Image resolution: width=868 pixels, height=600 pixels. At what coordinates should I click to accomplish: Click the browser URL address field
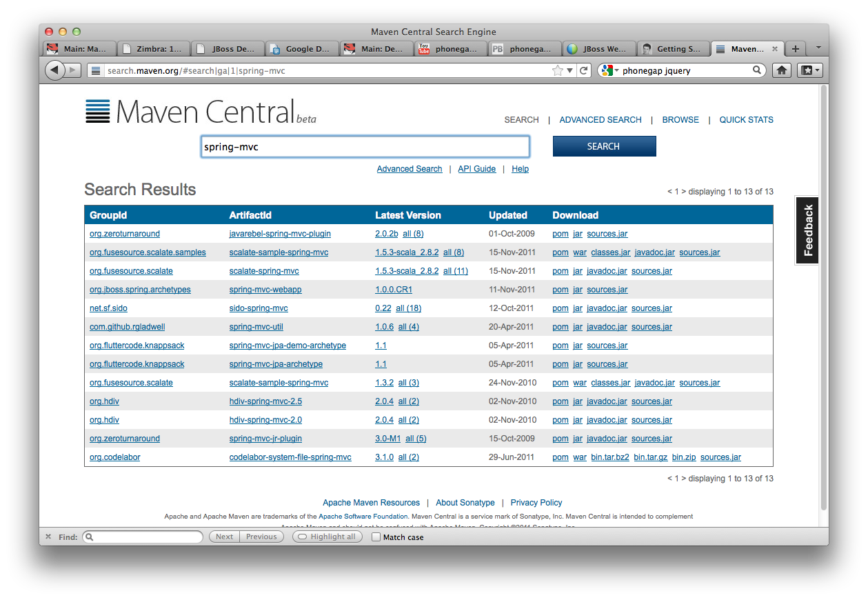point(327,70)
